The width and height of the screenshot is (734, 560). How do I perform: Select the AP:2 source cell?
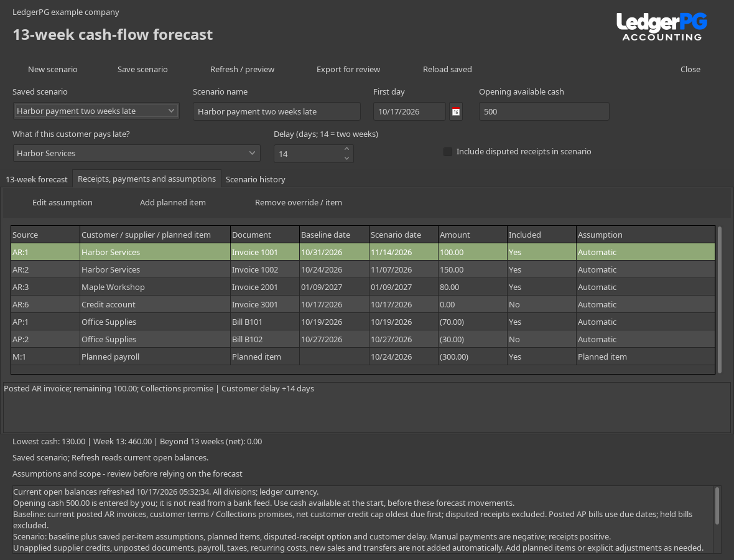point(45,339)
